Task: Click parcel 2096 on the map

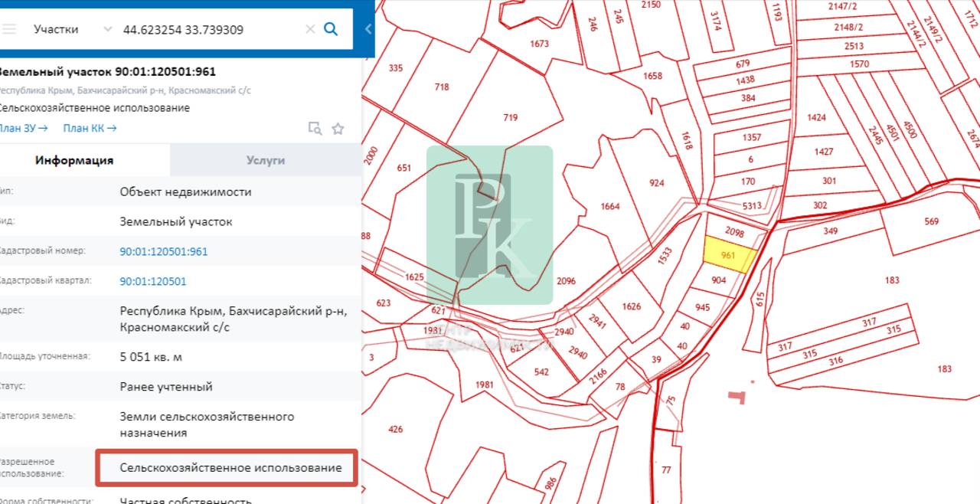Action: pyautogui.click(x=566, y=281)
